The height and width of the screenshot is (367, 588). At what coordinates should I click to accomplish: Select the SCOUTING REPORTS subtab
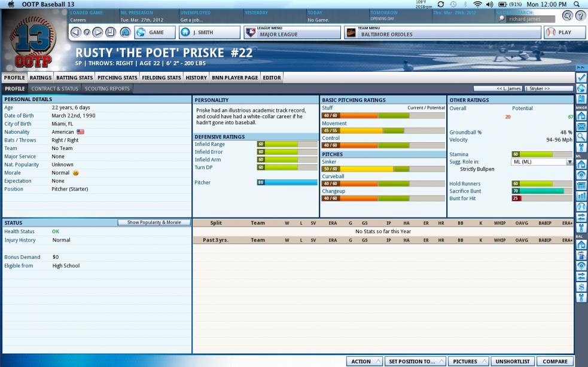click(107, 89)
